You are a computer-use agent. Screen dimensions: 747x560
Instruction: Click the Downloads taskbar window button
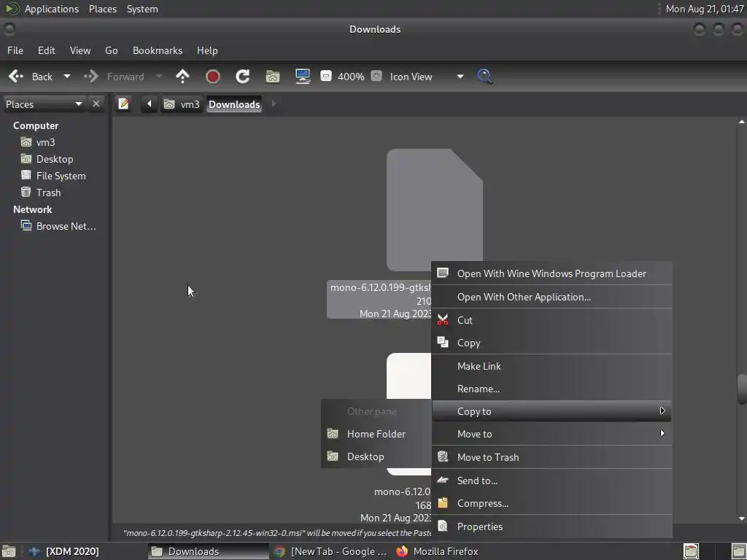coord(208,551)
